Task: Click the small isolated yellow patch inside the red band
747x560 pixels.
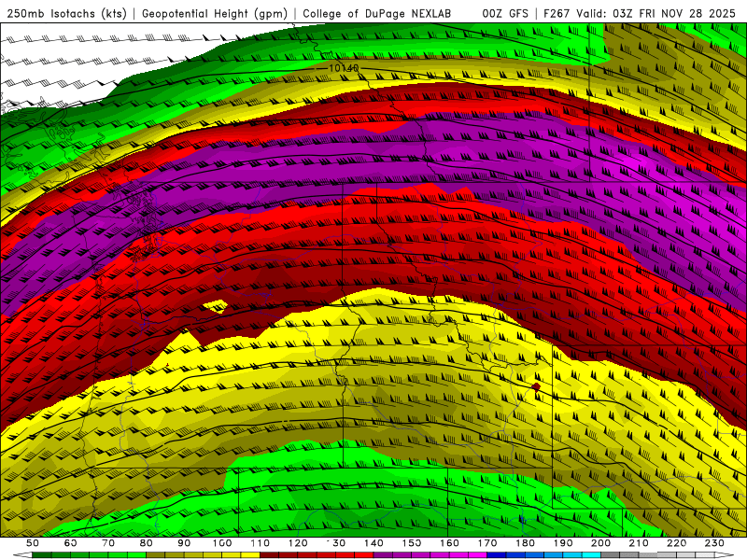Action: point(216,306)
